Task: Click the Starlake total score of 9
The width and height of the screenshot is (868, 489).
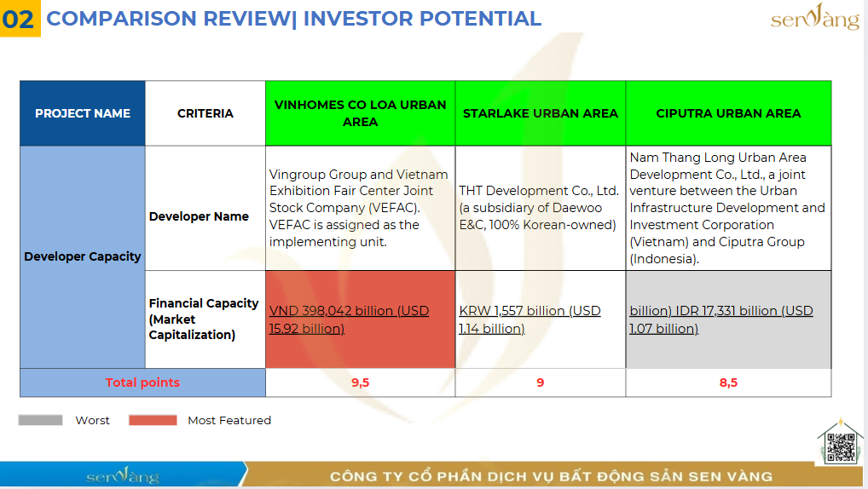Action: (541, 383)
